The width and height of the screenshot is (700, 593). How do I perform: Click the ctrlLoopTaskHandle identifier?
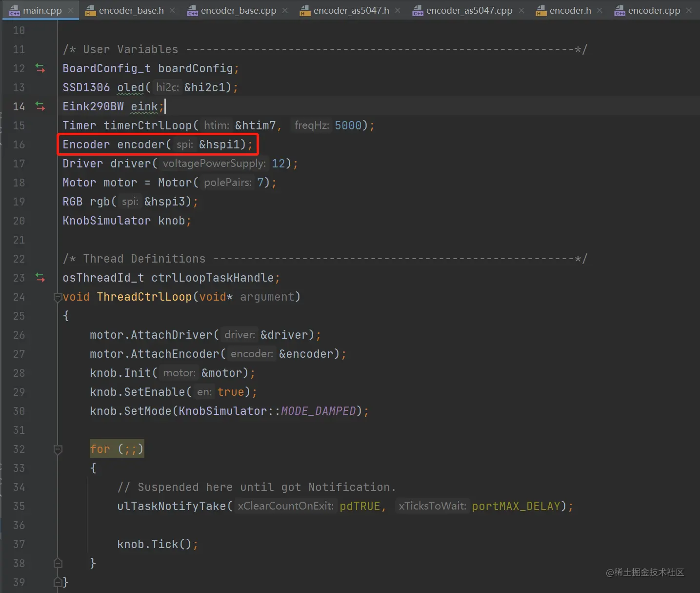tap(213, 278)
